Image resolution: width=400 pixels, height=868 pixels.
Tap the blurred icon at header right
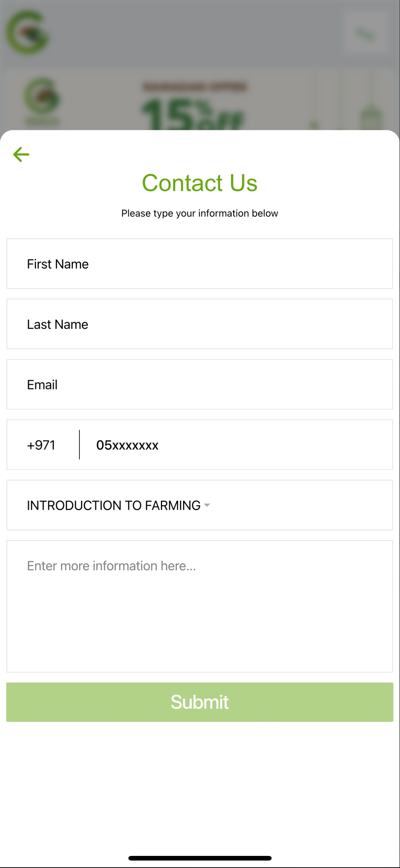pos(366,34)
